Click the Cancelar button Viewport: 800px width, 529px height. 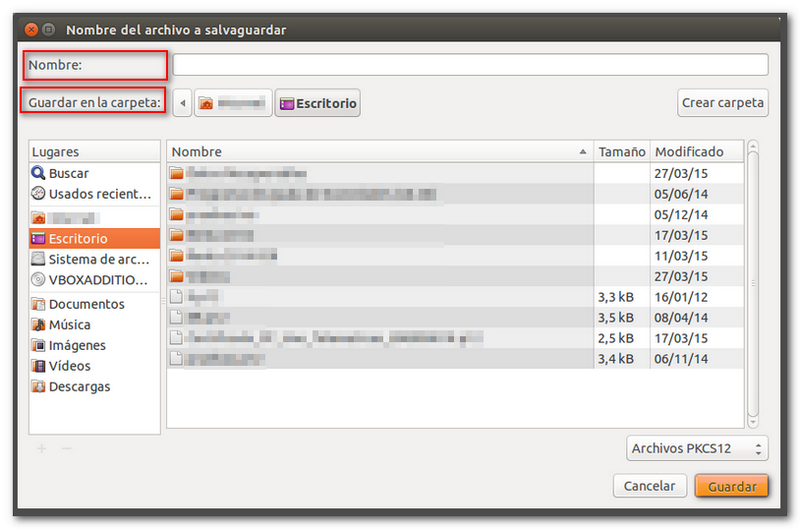649,486
